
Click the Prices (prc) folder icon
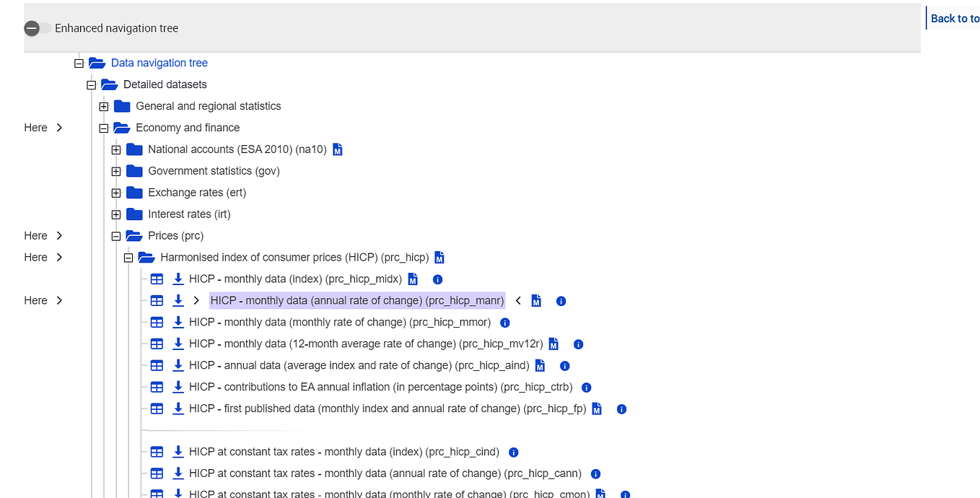pos(133,235)
